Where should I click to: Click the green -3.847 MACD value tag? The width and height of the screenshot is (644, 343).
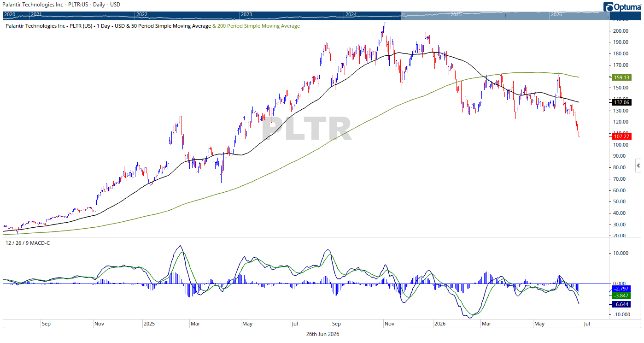coord(621,296)
